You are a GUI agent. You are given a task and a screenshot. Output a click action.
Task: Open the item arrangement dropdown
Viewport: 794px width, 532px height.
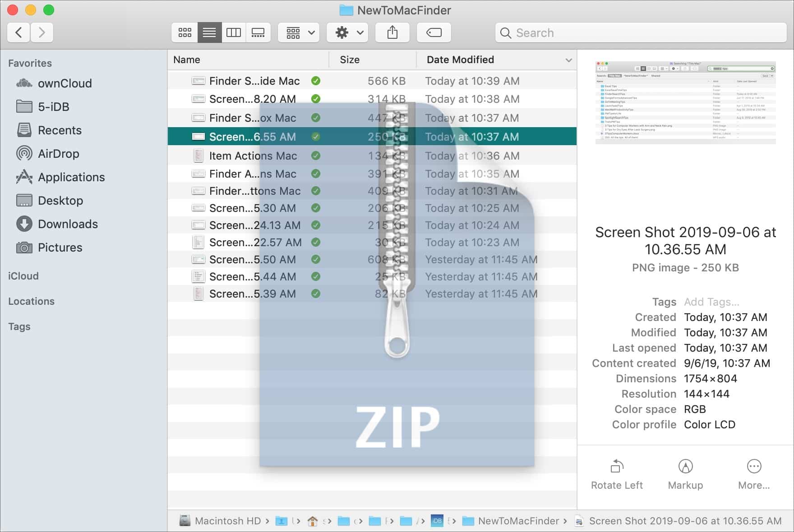pos(298,32)
